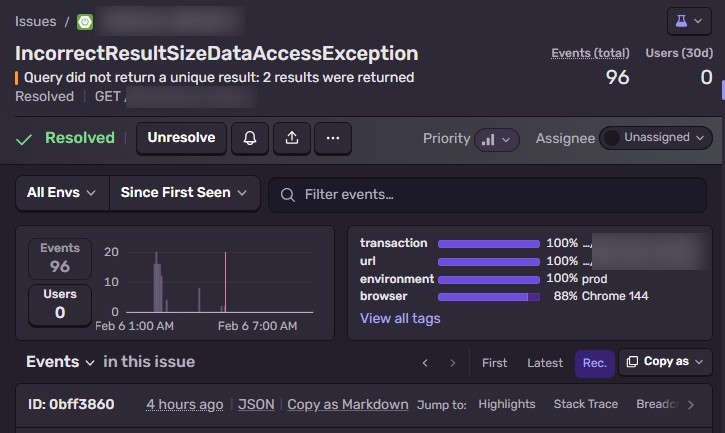Select the Rec. recommended event toggle
Viewport: 725px width, 433px height.
coord(594,363)
